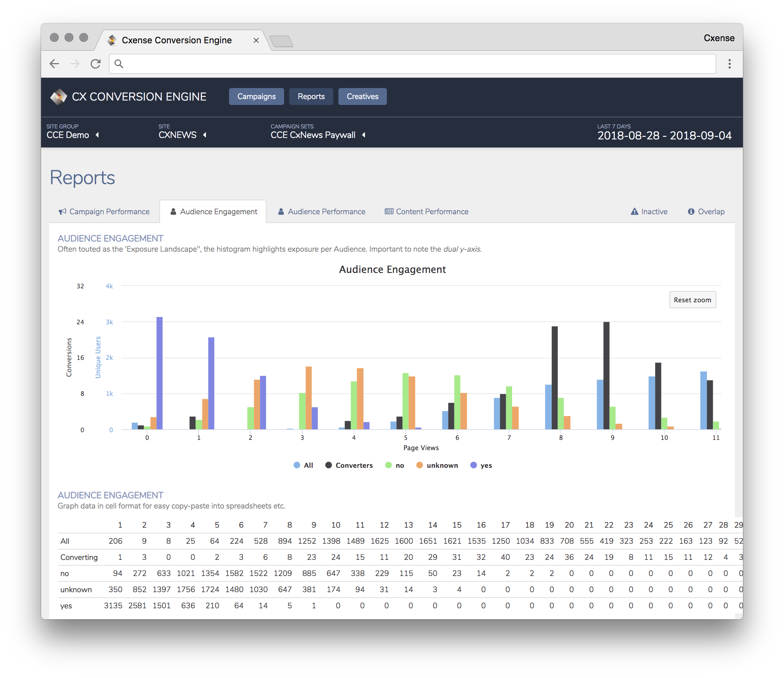784x678 pixels.
Task: Open the Campaigns section button
Action: 256,96
